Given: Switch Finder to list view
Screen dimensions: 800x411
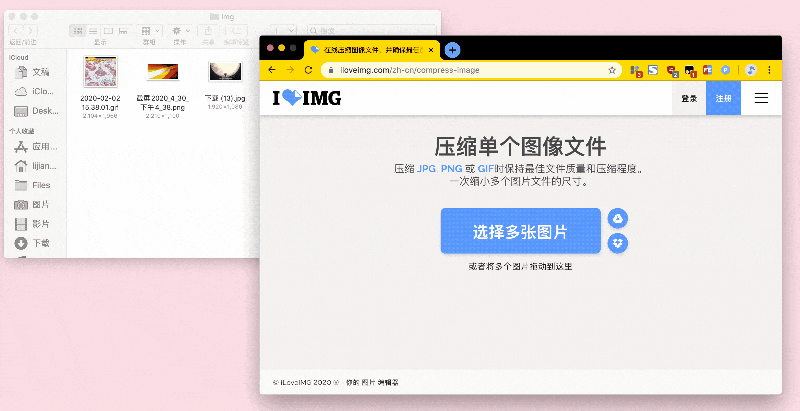Looking at the screenshot, I should click(93, 31).
